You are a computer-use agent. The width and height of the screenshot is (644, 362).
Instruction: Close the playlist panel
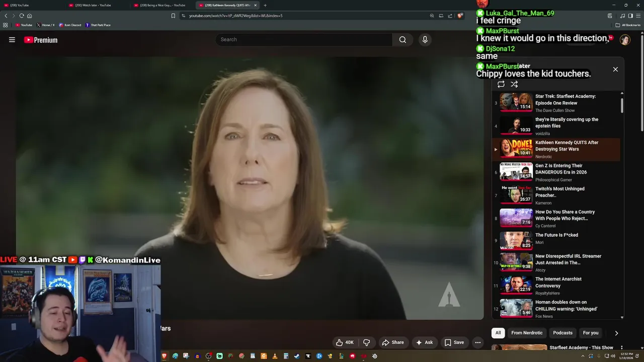coord(615,69)
